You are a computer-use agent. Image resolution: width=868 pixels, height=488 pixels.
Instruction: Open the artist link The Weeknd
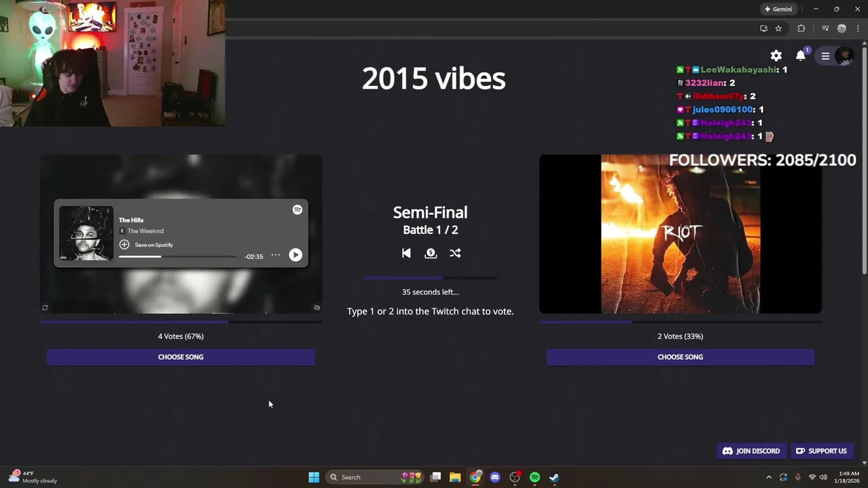click(145, 231)
